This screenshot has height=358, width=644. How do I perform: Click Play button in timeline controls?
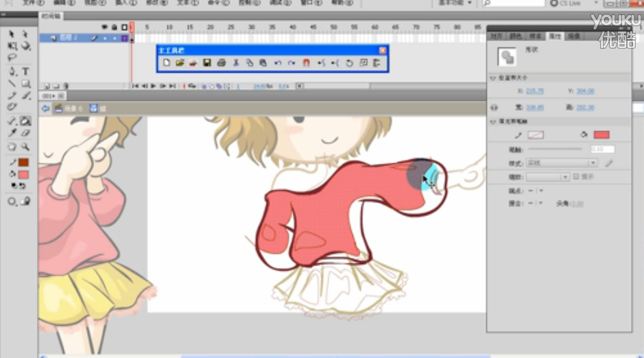click(153, 86)
